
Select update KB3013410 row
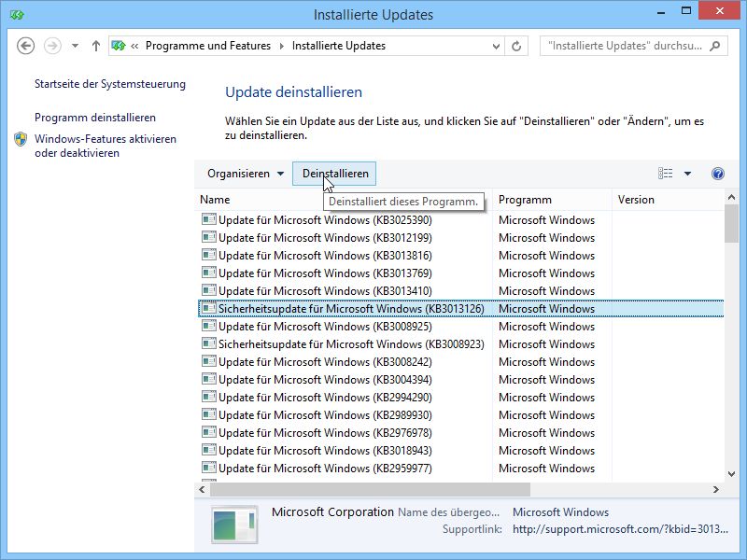pos(460,291)
